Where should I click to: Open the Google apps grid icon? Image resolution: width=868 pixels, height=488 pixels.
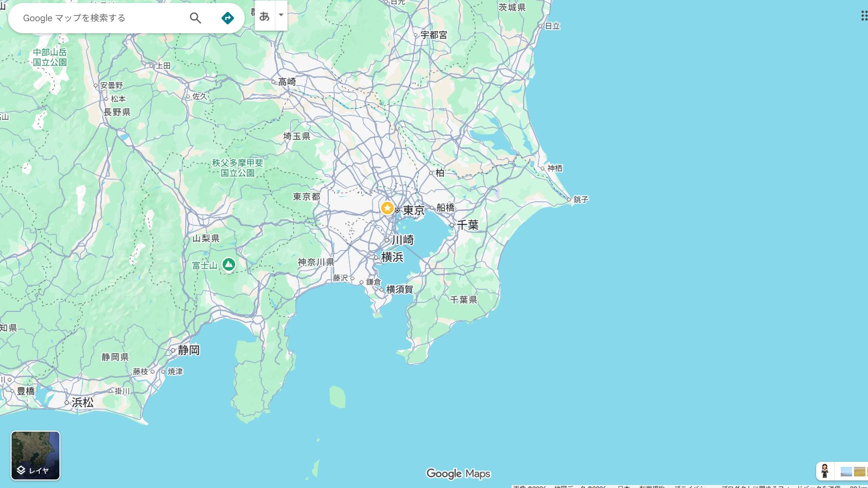coord(864,16)
